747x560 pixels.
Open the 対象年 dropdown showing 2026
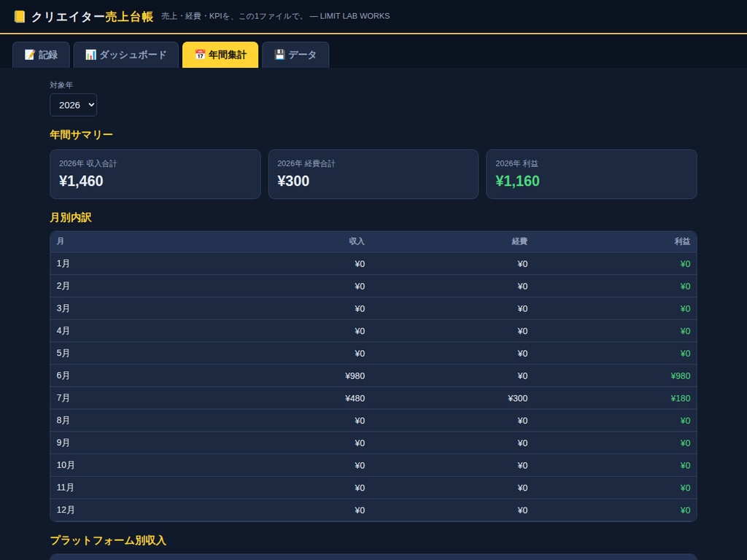pos(74,105)
